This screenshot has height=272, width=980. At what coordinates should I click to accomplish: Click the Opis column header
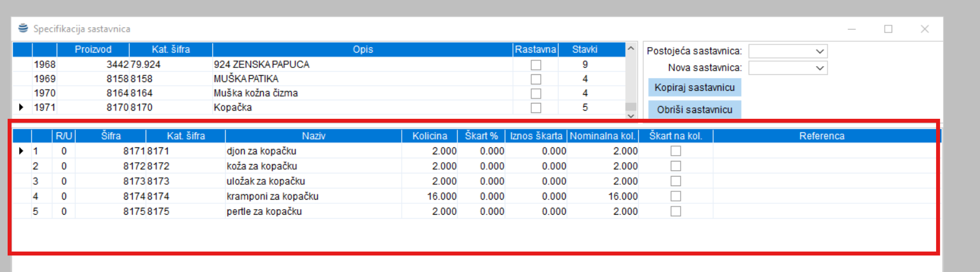(363, 49)
